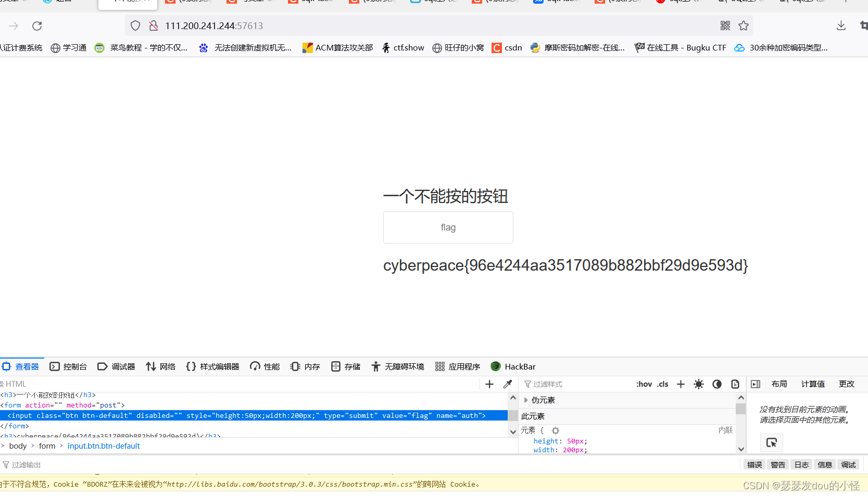This screenshot has height=496, width=868.
Task: Click the form breadcrumb
Action: click(47, 446)
